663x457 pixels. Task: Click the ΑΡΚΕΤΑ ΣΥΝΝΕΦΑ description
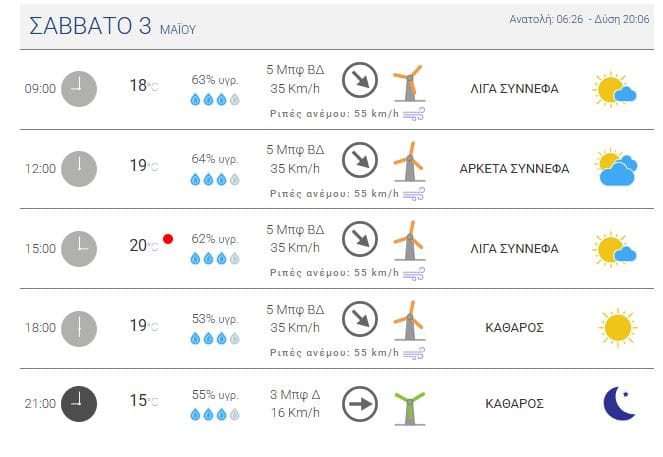point(514,169)
